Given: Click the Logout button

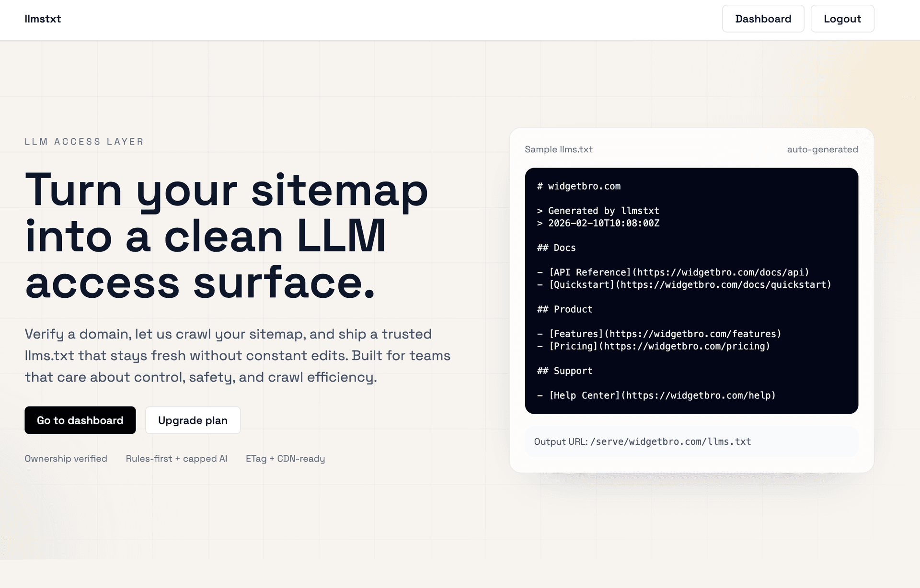Looking at the screenshot, I should pos(842,19).
